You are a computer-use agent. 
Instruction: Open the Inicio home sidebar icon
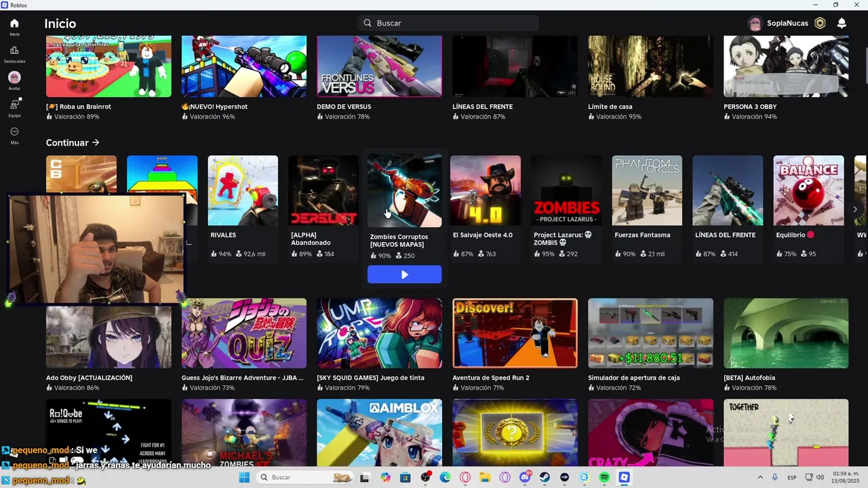pos(14,24)
